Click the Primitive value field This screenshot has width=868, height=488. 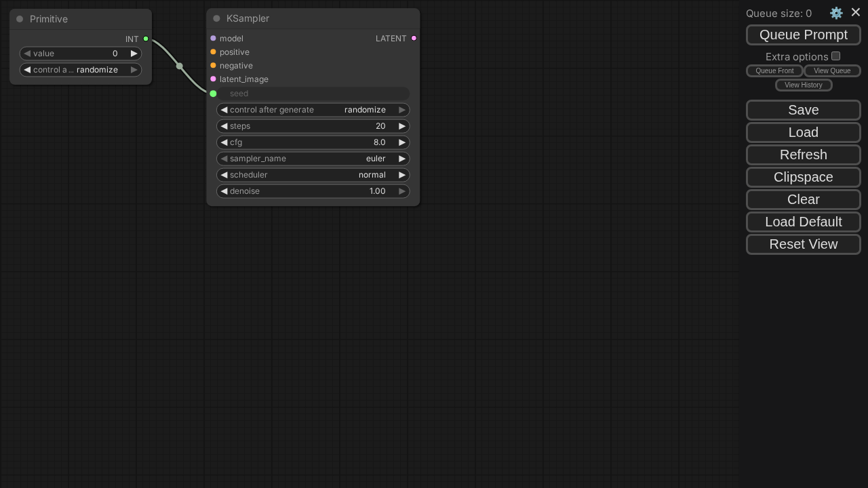click(81, 54)
